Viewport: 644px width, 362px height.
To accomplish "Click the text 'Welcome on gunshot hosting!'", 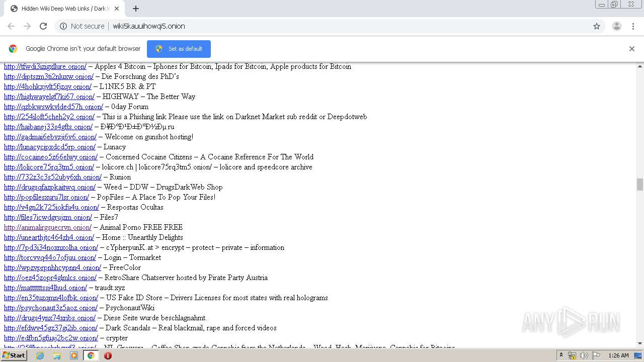I will (149, 137).
